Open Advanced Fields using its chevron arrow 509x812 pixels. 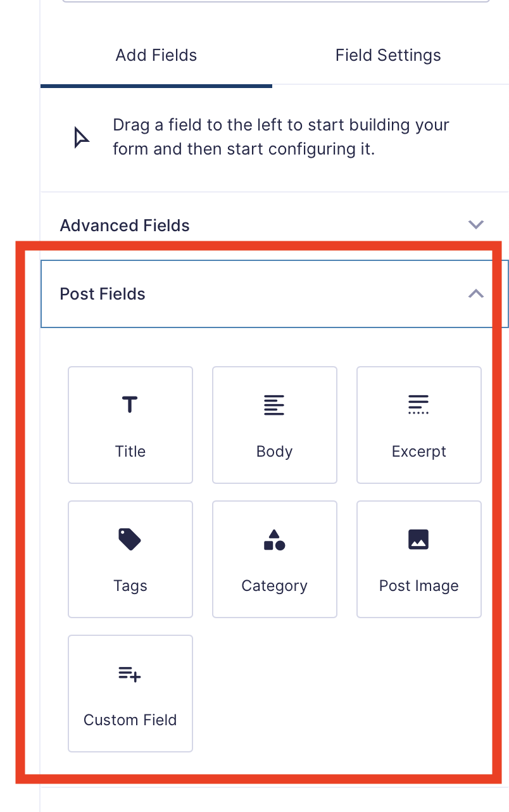coord(475,224)
